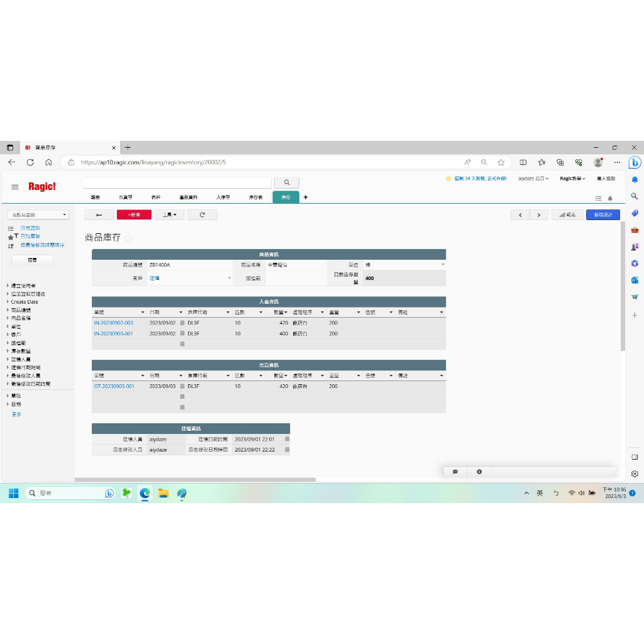This screenshot has height=644, width=644.
Task: Open the default filter group dropdown in sidebar
Action: 38,215
